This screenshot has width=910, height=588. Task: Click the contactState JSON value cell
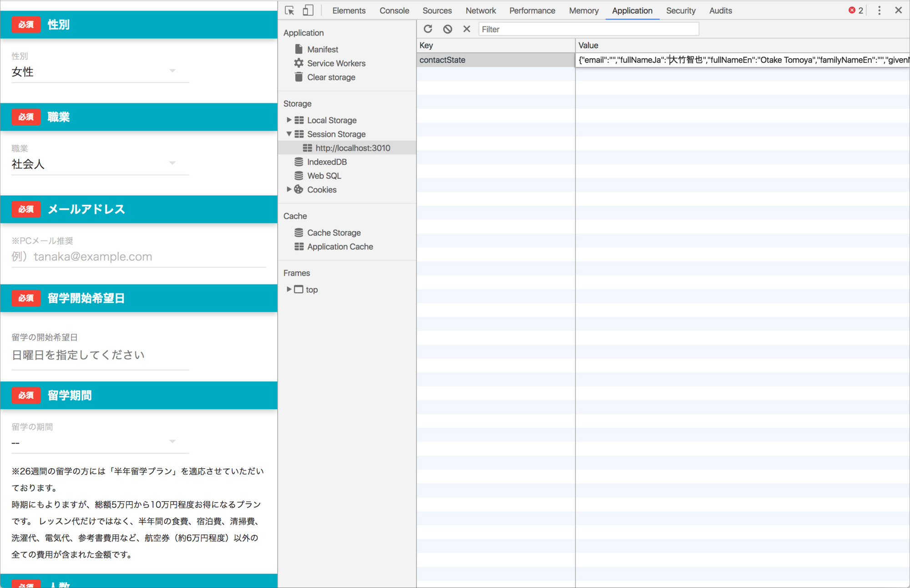click(743, 60)
